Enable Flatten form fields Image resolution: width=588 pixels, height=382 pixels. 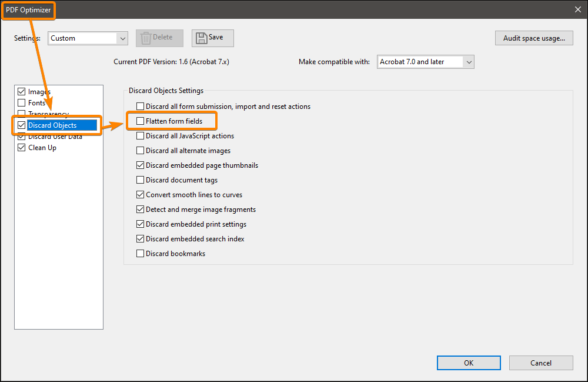click(139, 121)
